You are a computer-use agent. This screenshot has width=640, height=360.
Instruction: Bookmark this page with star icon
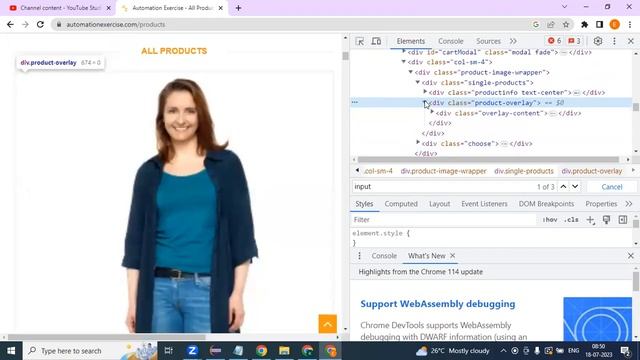pos(566,24)
